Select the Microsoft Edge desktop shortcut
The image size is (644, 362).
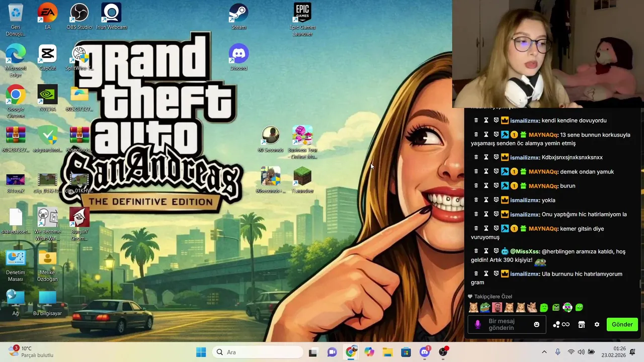(x=16, y=60)
